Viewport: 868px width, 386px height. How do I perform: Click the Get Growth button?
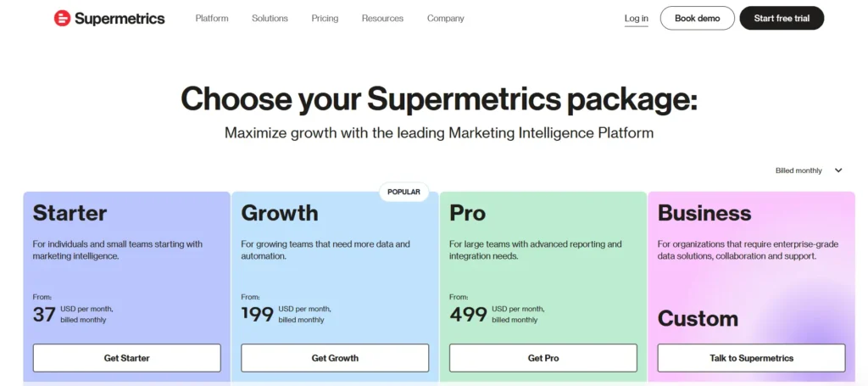335,358
